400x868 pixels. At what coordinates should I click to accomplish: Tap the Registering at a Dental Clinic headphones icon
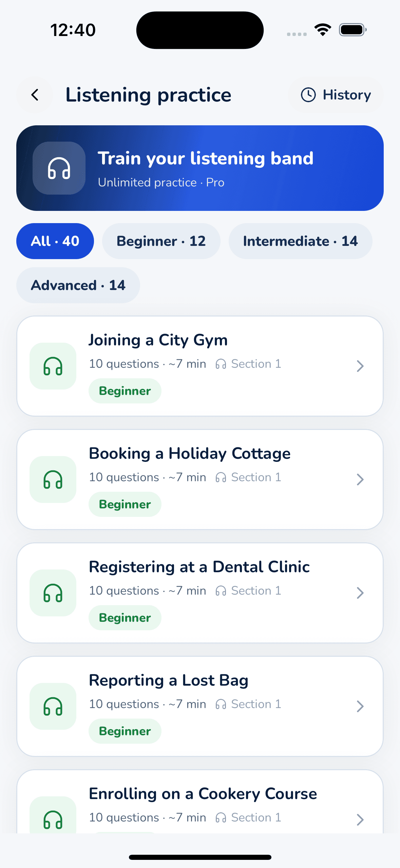[53, 593]
